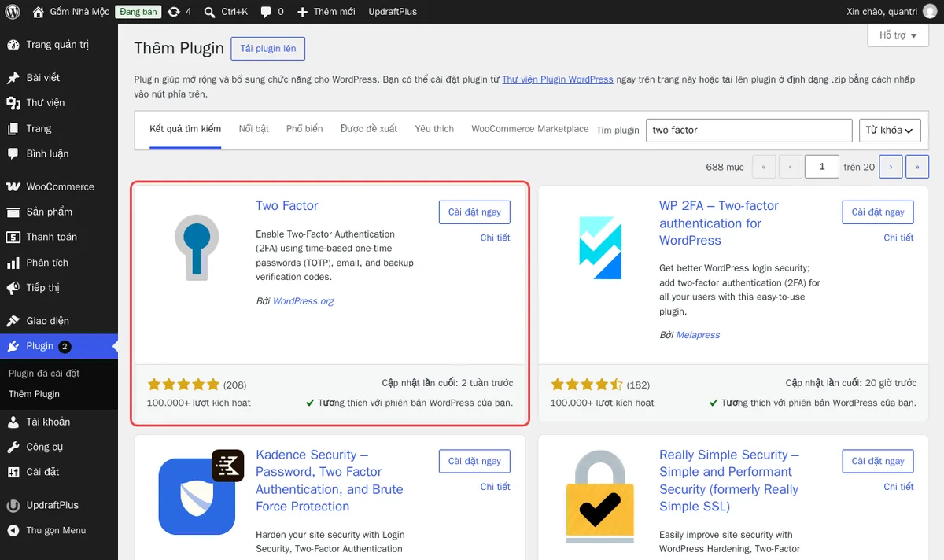Click the Tài khoản user icon
Screen dimensions: 944x560
13,422
